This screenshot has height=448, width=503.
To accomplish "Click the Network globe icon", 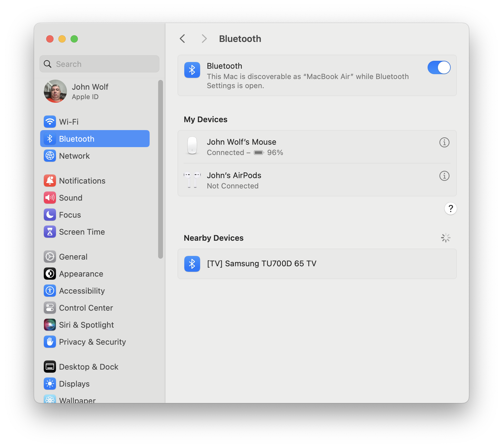I will pos(50,156).
